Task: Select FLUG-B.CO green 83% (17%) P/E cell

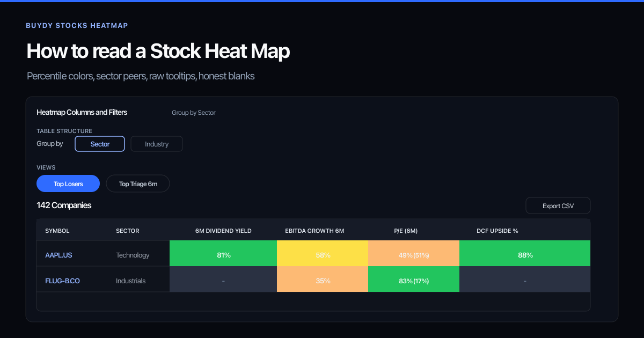Action: [x=414, y=279]
